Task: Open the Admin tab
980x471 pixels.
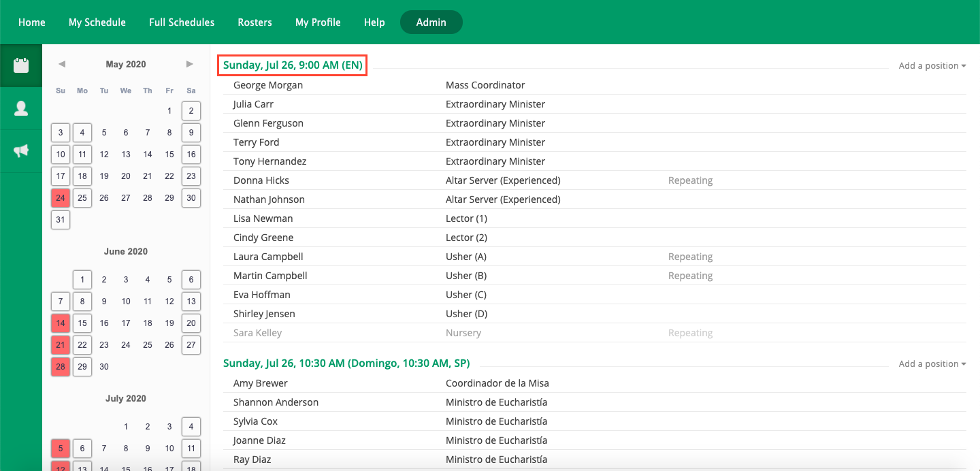Action: pos(431,22)
